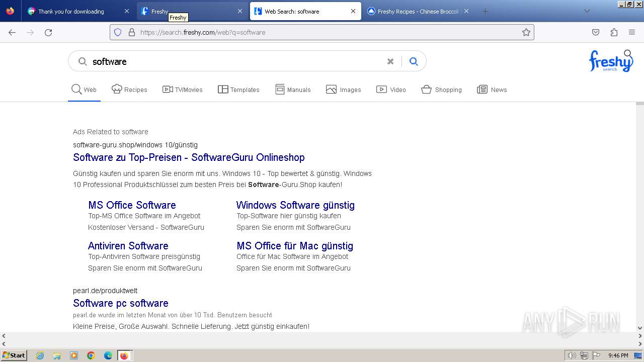Launch Internet Explorer from the taskbar
Viewport: 644px width, 362px height.
[x=40, y=355]
